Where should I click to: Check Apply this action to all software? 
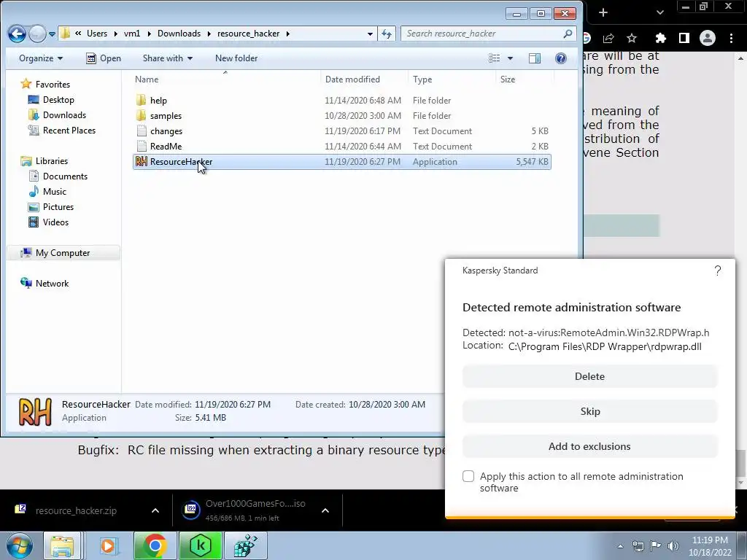468,476
